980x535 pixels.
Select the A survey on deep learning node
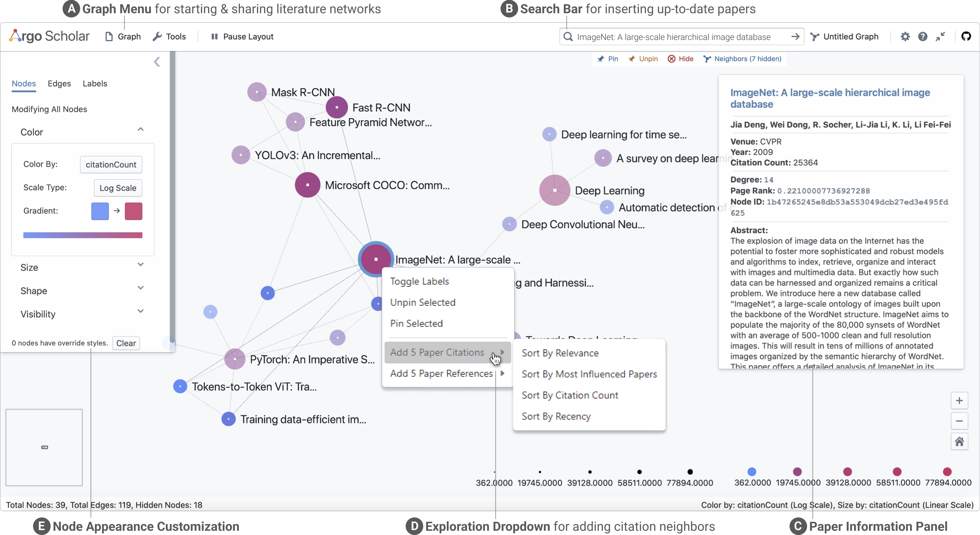pyautogui.click(x=603, y=158)
